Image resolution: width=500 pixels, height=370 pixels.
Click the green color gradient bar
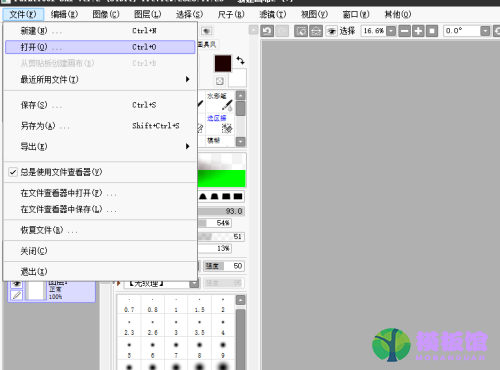pos(222,178)
